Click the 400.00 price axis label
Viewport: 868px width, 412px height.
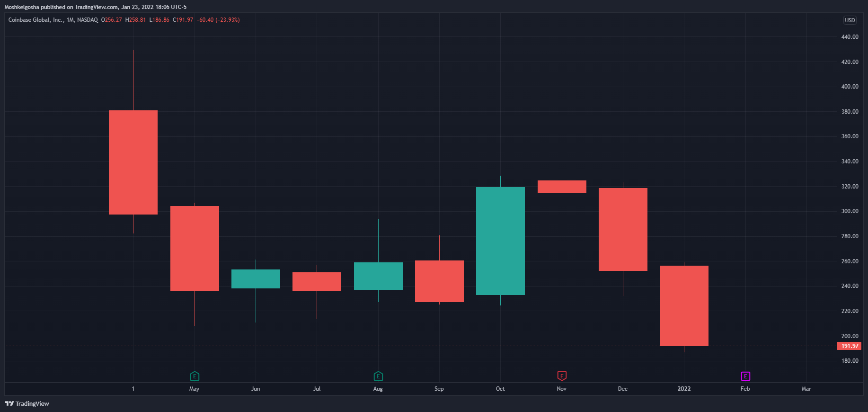pos(850,87)
